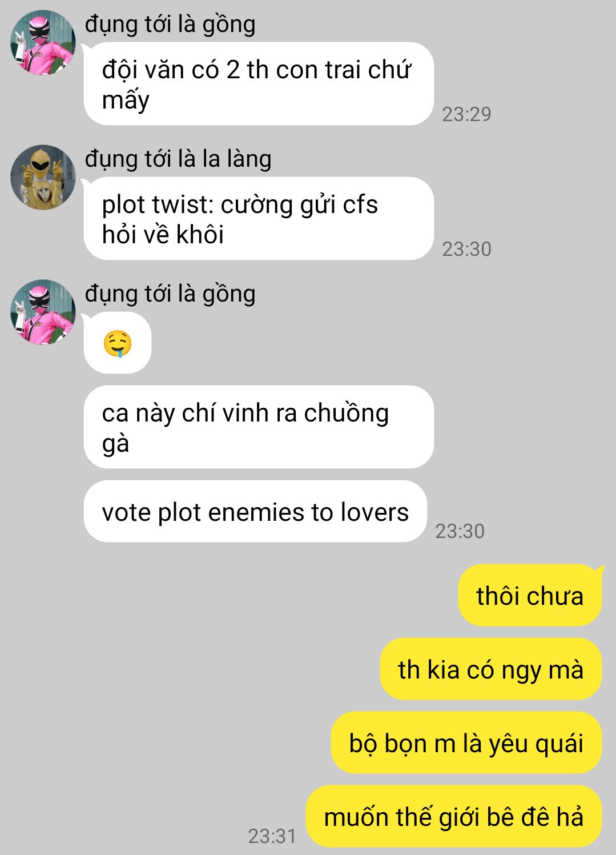616x855 pixels.
Task: Tap the 'th kia có ngy mà' message
Action: click(x=491, y=669)
